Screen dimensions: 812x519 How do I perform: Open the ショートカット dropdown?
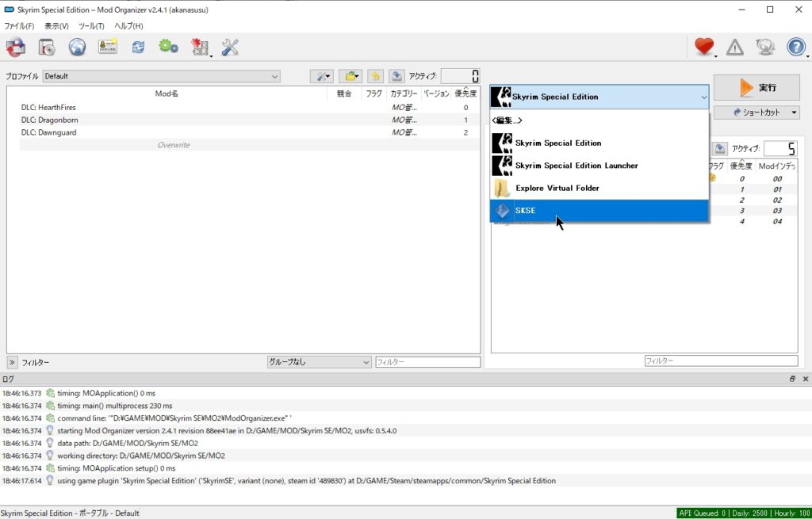coord(756,113)
